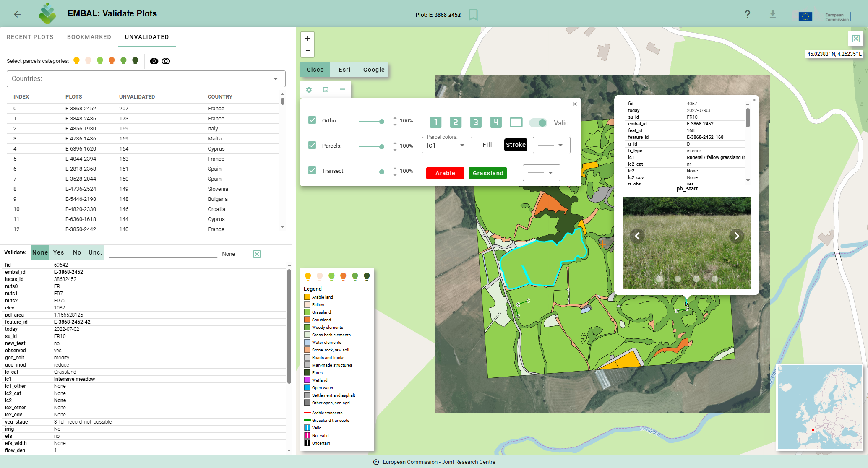
Task: Click the validation clear box icon
Action: click(x=257, y=254)
